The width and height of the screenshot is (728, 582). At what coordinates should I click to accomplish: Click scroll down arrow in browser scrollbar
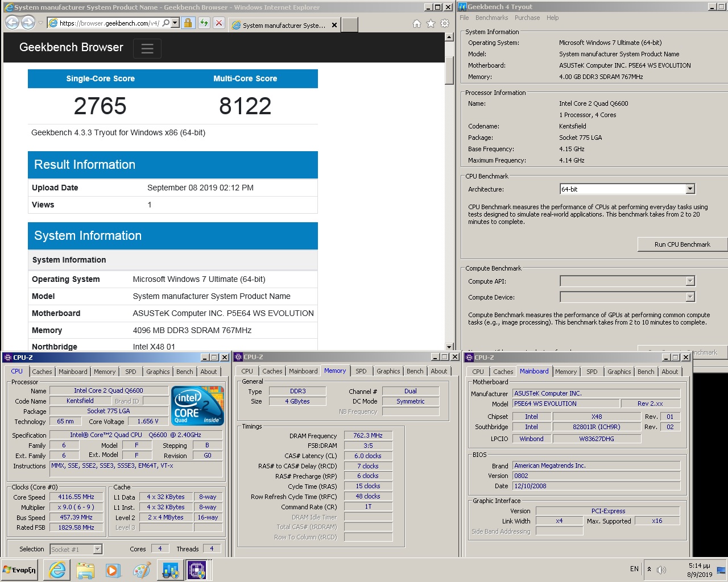[x=449, y=346]
